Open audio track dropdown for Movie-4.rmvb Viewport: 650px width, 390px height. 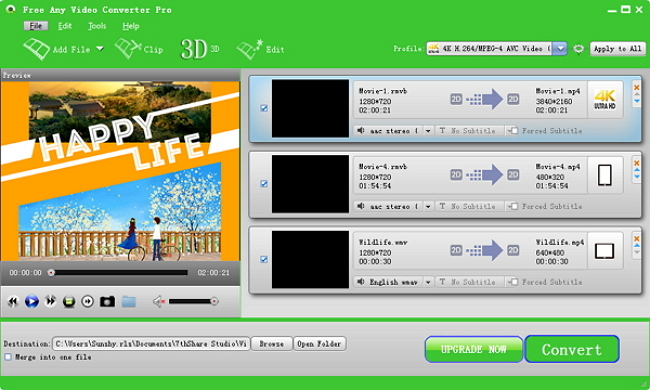pyautogui.click(x=428, y=206)
